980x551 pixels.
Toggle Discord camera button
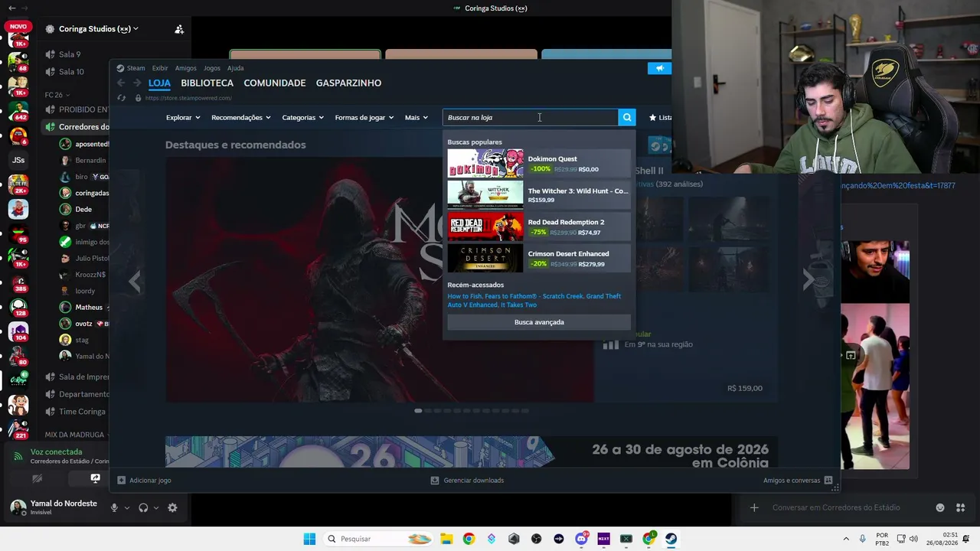[37, 478]
